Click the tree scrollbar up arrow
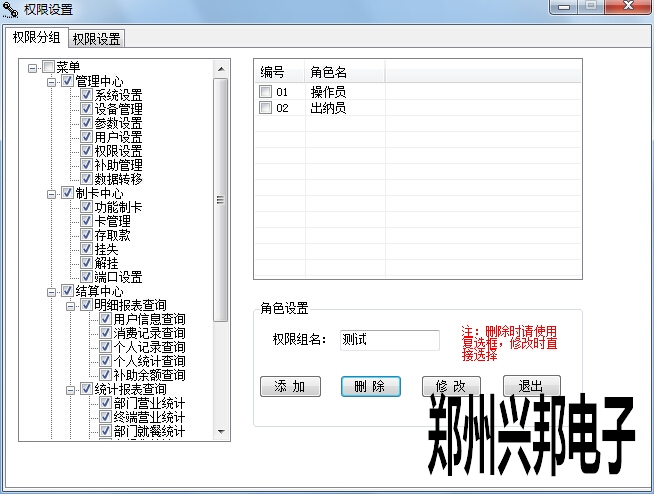 pyautogui.click(x=221, y=69)
